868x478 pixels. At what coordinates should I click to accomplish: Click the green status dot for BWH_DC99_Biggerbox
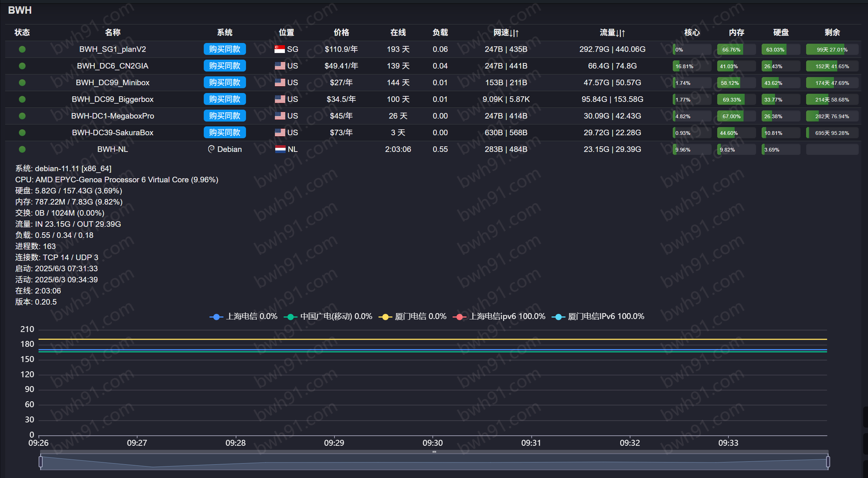pos(22,99)
